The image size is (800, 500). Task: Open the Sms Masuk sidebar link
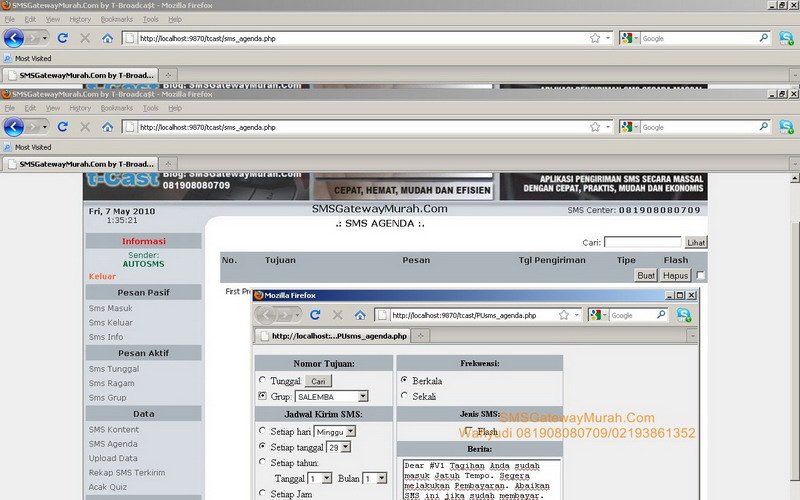tap(110, 308)
